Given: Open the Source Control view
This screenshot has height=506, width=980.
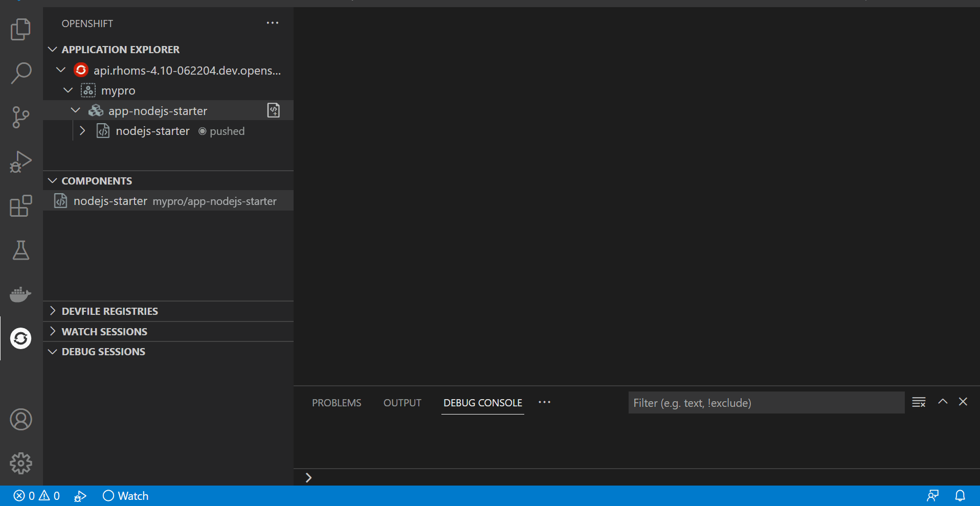Looking at the screenshot, I should point(21,118).
